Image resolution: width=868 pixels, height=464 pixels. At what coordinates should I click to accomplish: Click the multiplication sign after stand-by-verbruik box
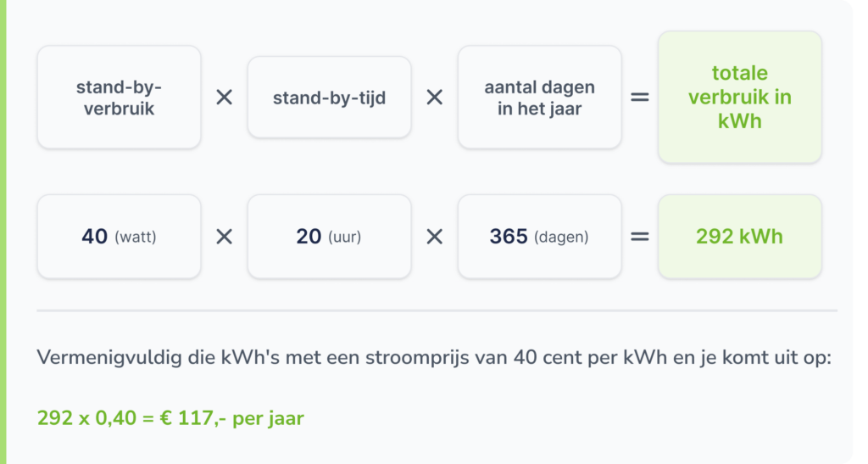(224, 98)
